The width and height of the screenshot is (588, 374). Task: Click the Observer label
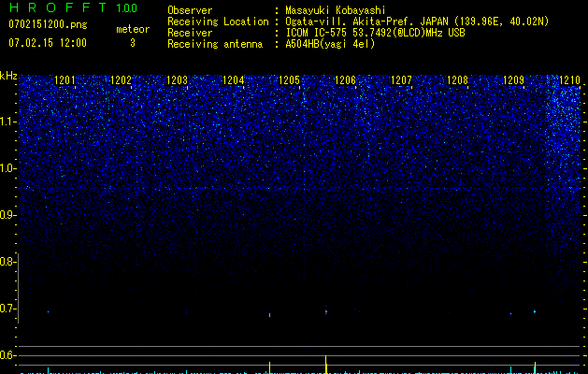click(x=190, y=10)
